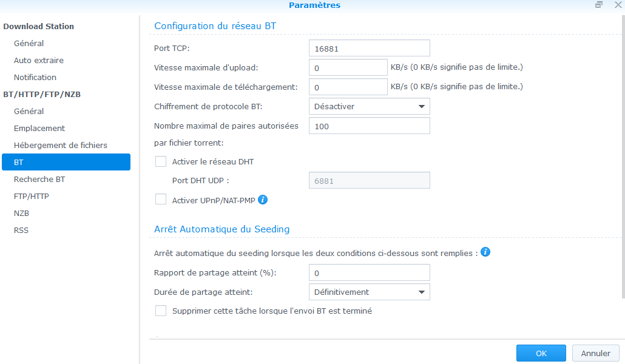This screenshot has height=364, width=625.
Task: Open the RSS settings section
Action: 21,231
